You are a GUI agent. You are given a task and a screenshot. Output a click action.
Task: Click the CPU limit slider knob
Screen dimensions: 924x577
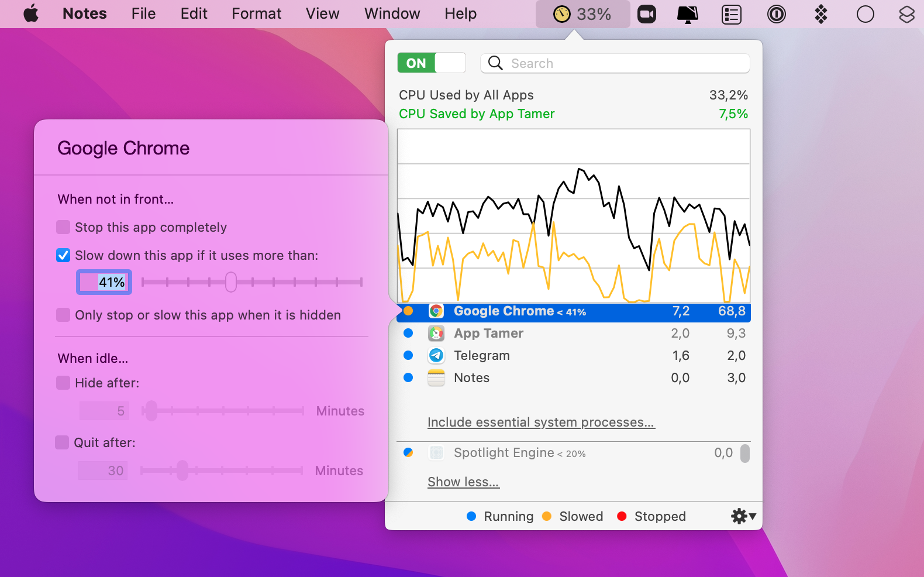[x=231, y=282]
